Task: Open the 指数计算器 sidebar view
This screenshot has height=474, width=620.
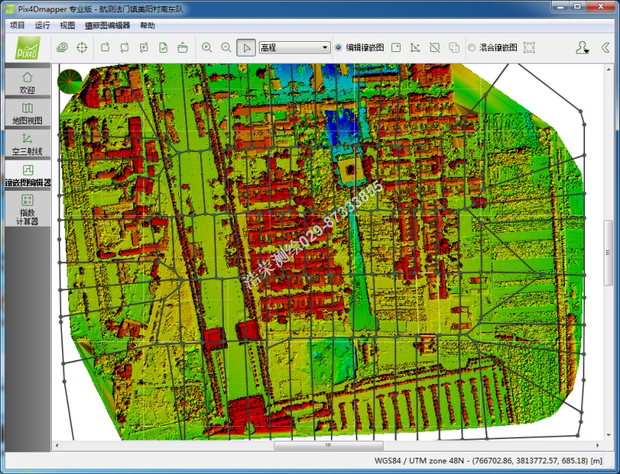Action: coord(28,209)
